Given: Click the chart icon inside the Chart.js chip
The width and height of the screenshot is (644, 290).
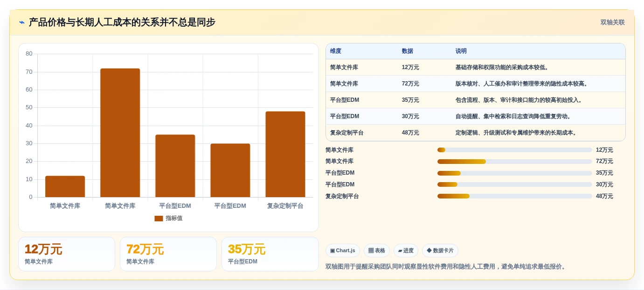Looking at the screenshot, I should pos(332,251).
